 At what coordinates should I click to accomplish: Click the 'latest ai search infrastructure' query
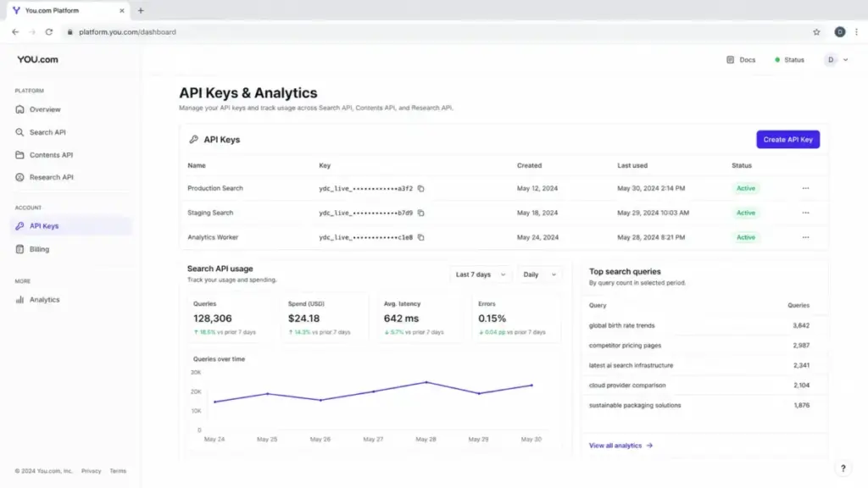(631, 365)
